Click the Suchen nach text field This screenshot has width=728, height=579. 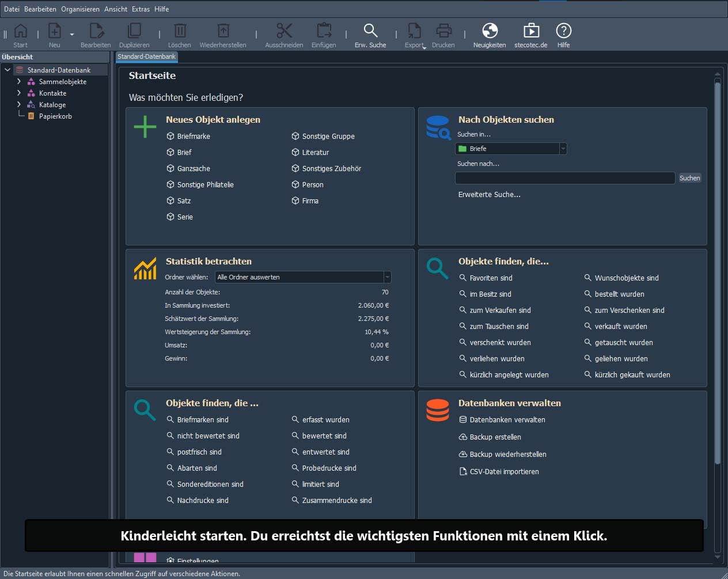565,178
